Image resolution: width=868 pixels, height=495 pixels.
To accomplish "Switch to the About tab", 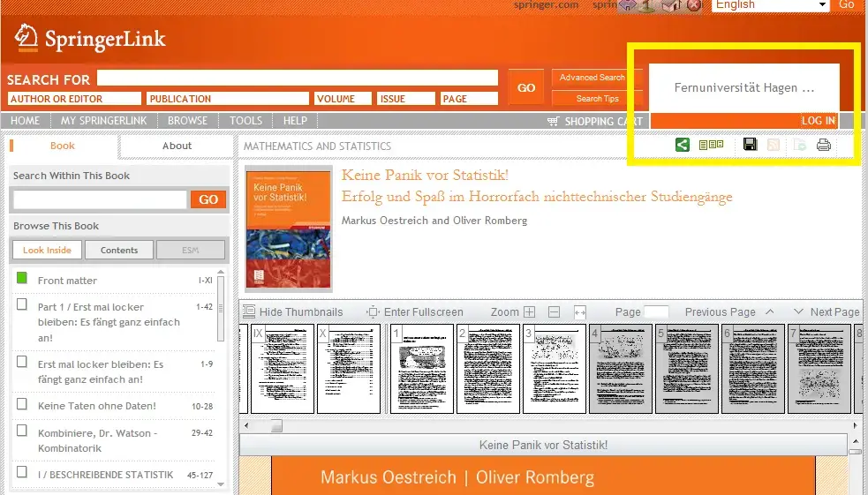I will 177,146.
